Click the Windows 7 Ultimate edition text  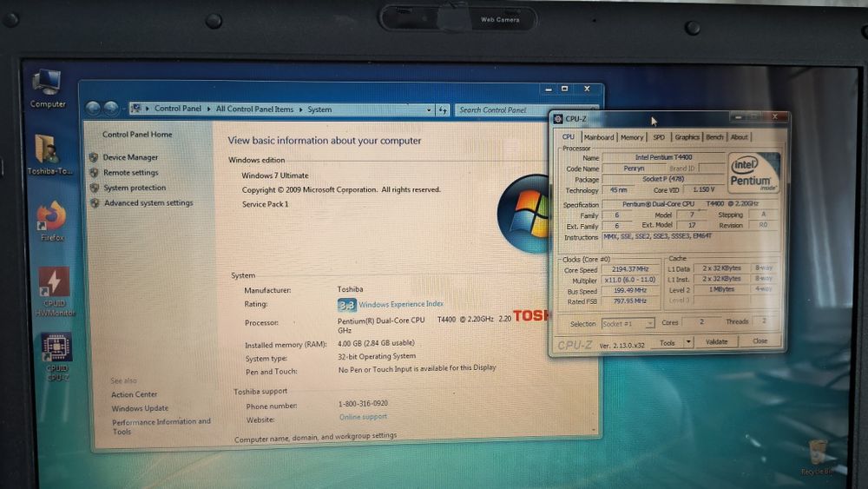tap(274, 175)
